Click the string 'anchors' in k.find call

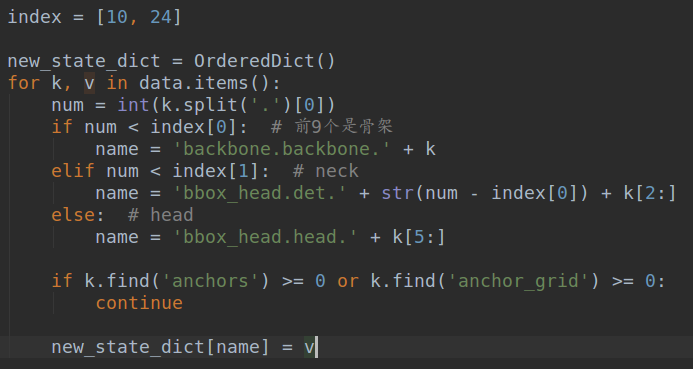[x=210, y=281]
